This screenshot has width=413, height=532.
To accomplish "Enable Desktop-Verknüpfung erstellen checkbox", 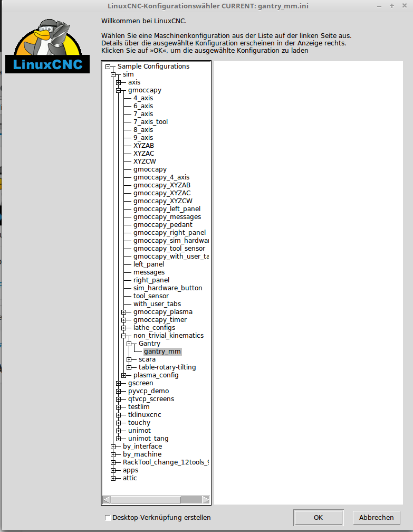I will point(108,518).
